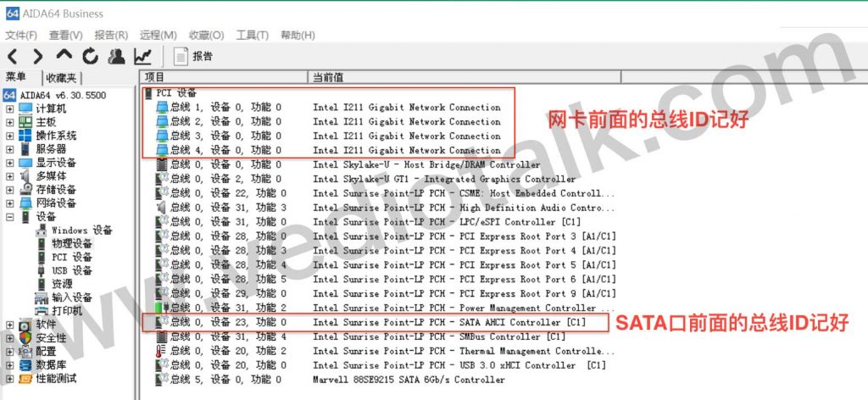Expand the 多媒体 tree node
This screenshot has height=400, width=868.
click(x=9, y=176)
